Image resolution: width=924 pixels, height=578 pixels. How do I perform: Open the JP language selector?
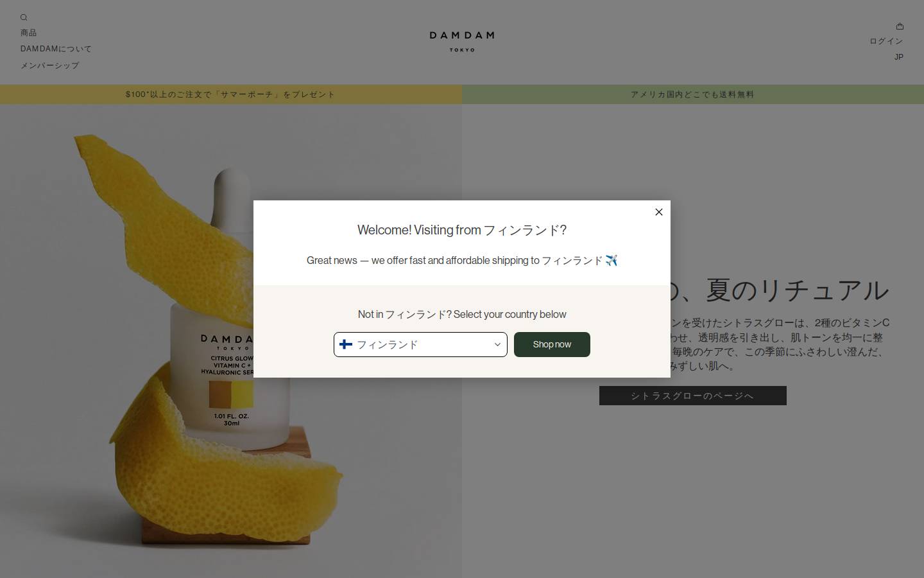(x=899, y=57)
